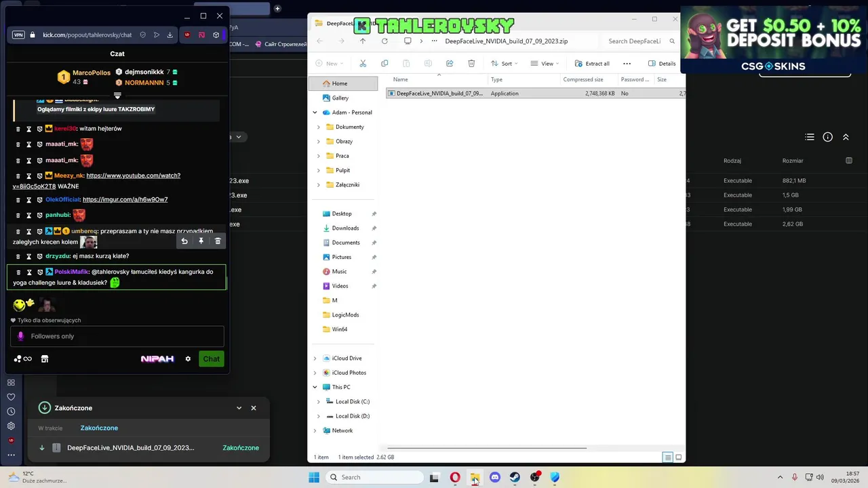Toggle the Details pane button
This screenshot has height=488, width=868.
click(662, 63)
